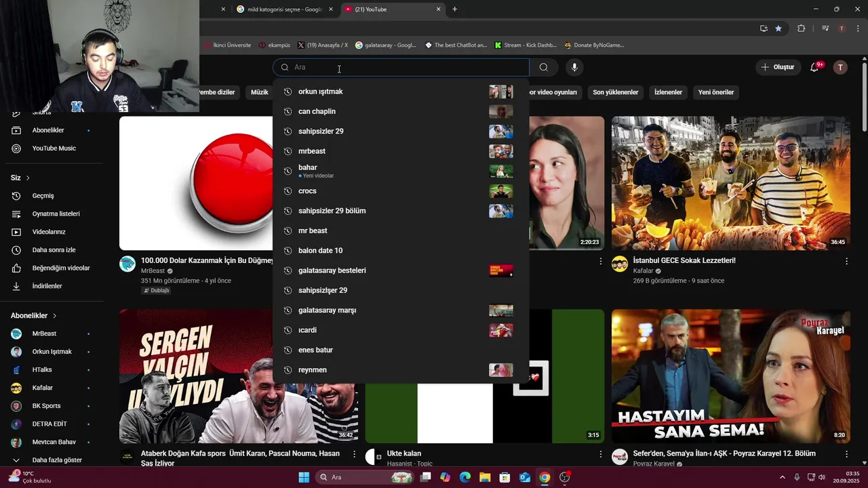This screenshot has height=488, width=868.
Task: Open a new Chrome tab with plus
Action: (454, 9)
